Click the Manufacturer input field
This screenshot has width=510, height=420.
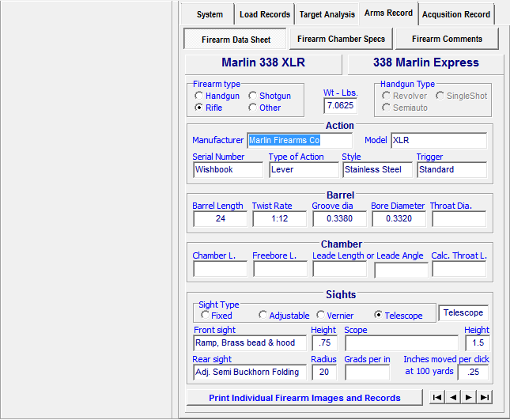[x=300, y=140]
